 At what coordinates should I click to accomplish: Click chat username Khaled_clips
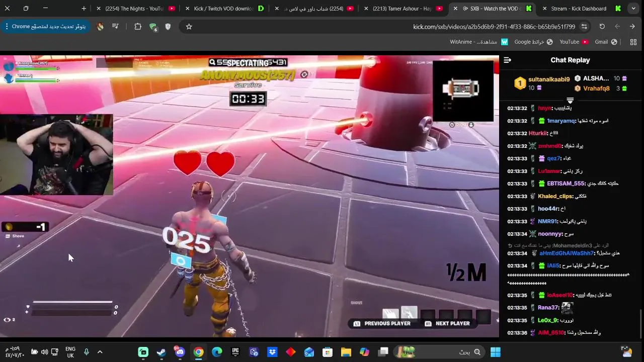[x=554, y=196]
